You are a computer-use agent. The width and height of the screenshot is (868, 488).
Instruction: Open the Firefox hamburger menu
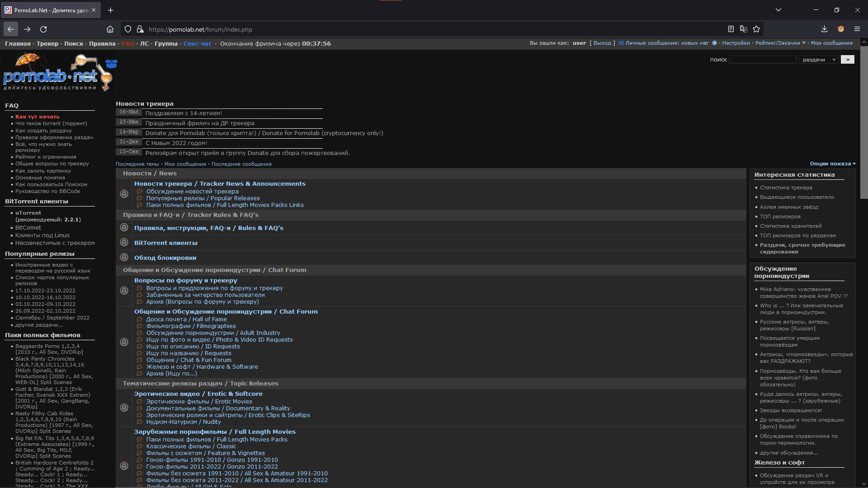tap(857, 29)
